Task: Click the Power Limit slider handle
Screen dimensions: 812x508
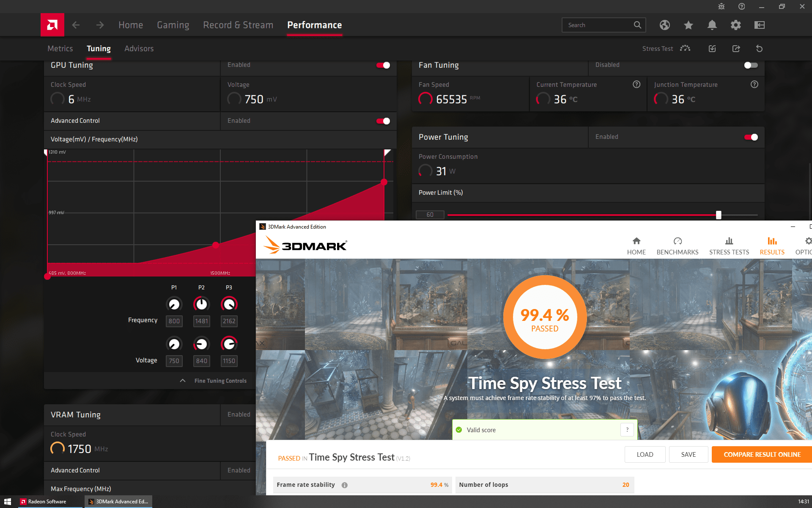Action: coord(719,215)
